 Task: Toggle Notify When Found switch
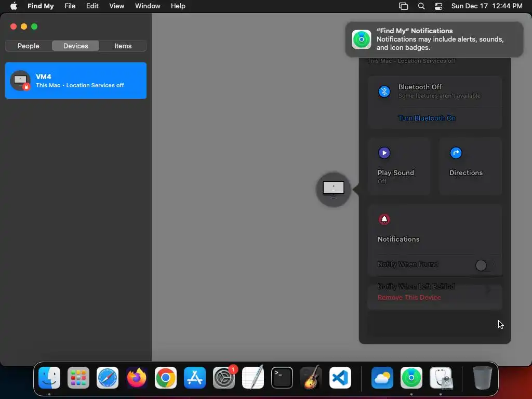coord(485,265)
